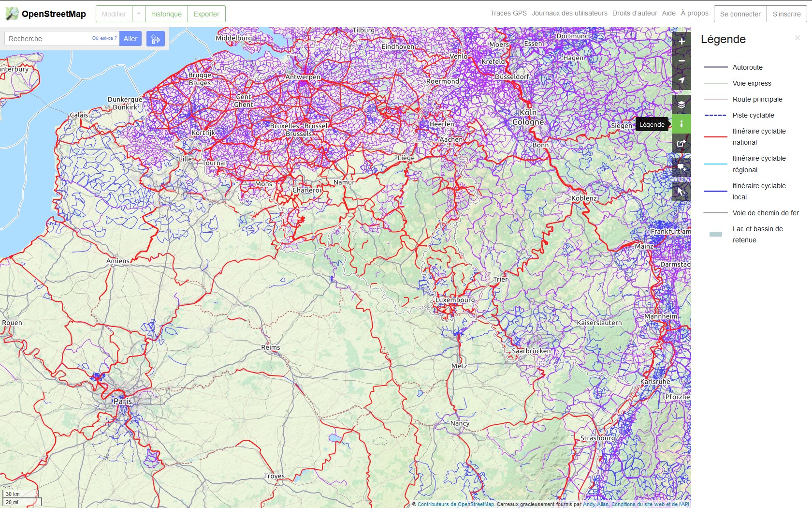812x508 pixels.
Task: Open the Exporter tab
Action: pos(206,14)
